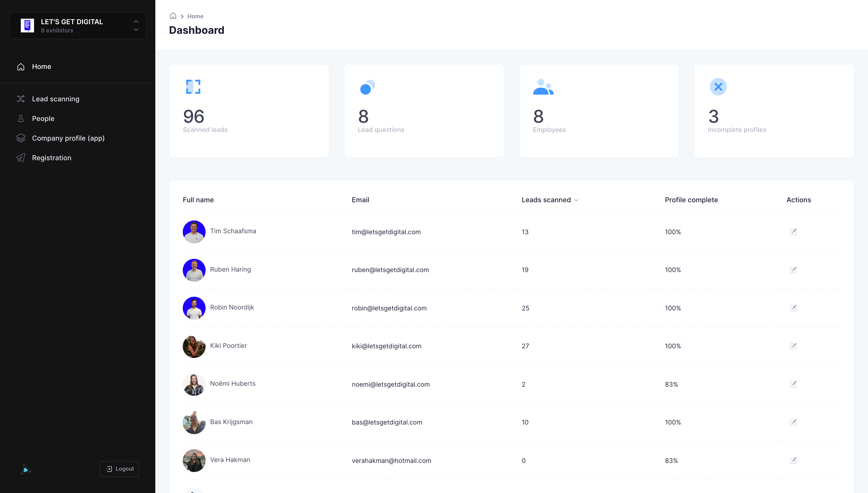Select the name Ruben Haring
Image resolution: width=868 pixels, height=493 pixels.
230,270
